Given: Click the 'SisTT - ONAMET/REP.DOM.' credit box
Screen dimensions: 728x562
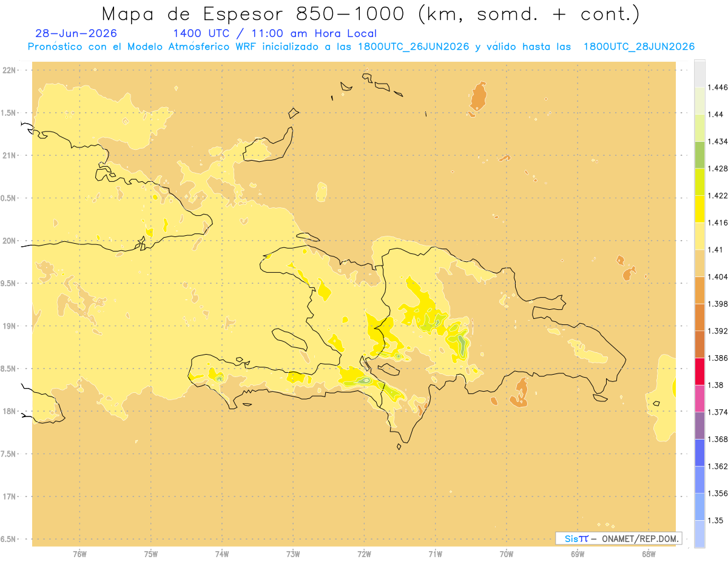Looking at the screenshot, I should [x=618, y=538].
